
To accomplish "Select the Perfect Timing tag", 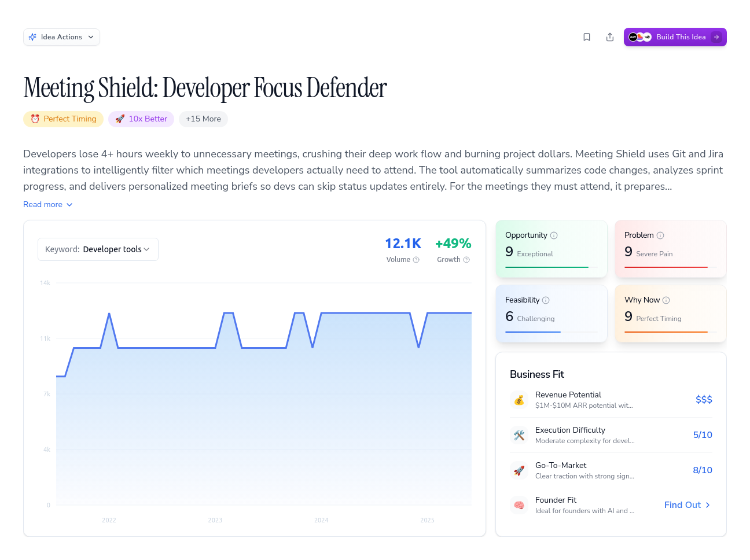I will [64, 119].
